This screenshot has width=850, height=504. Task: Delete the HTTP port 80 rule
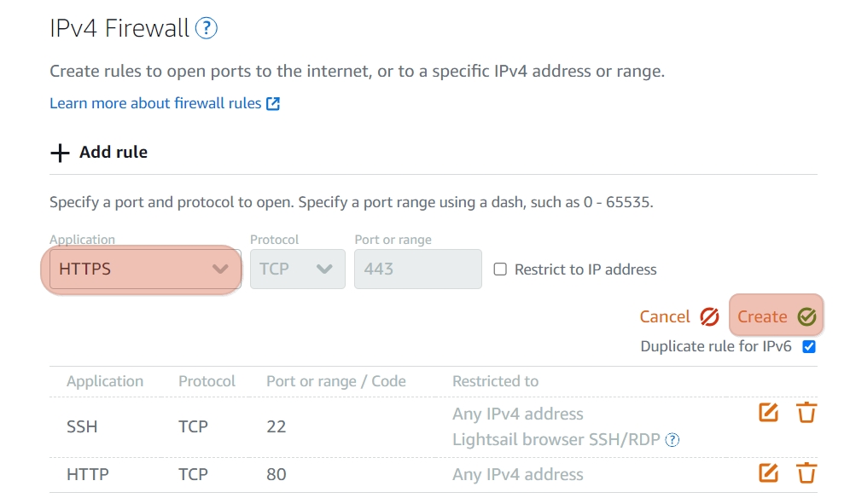pyautogui.click(x=806, y=473)
